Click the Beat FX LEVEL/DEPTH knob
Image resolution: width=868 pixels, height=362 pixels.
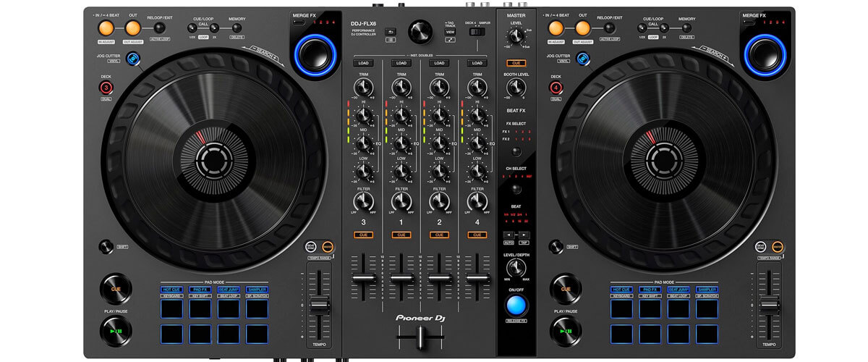516,268
